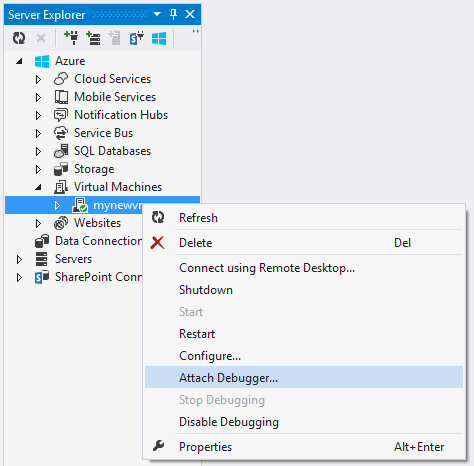Expand the Notification Hubs node
The width and height of the screenshot is (474, 466).
pos(38,115)
